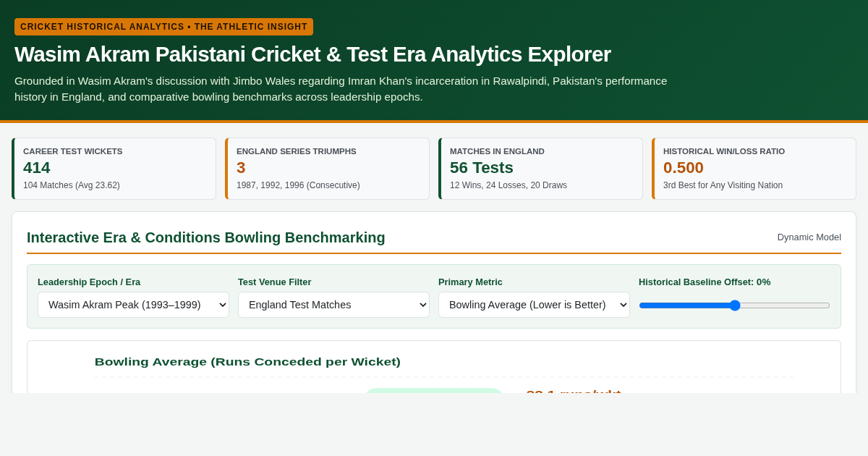Click the '56 Tests' value
868x456 pixels.
482,168
